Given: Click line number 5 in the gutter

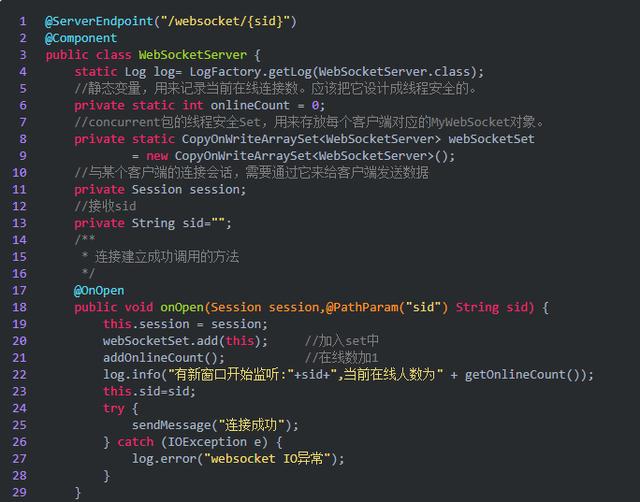Looking at the screenshot, I should click(x=23, y=89).
